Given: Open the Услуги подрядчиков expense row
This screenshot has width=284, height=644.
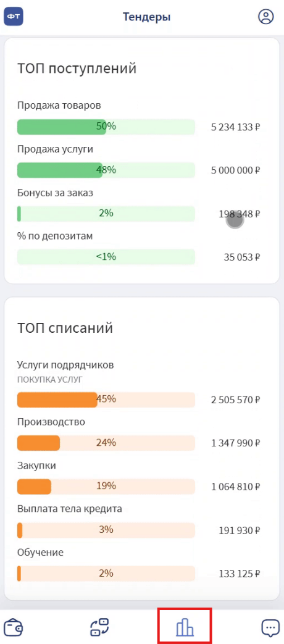Looking at the screenshot, I should click(x=139, y=385).
